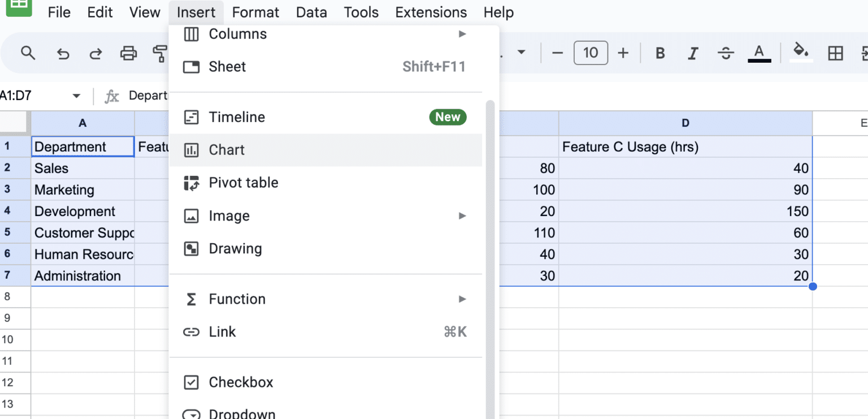Open the name box dropdown arrow
The image size is (868, 419).
click(76, 96)
